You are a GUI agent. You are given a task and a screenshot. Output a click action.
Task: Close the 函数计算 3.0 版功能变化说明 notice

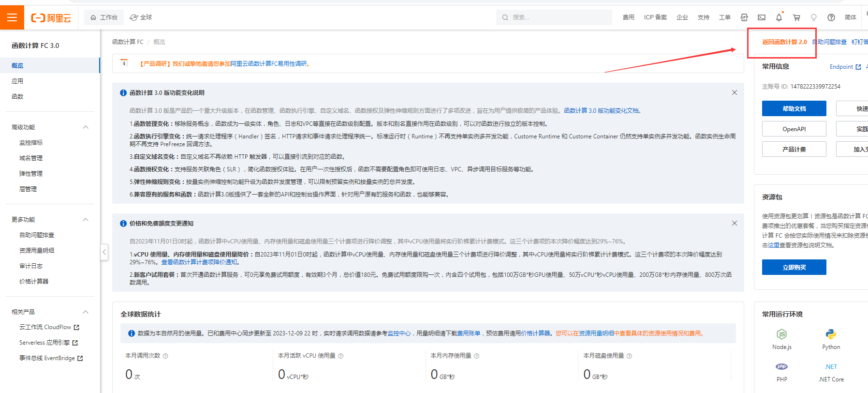coord(735,92)
